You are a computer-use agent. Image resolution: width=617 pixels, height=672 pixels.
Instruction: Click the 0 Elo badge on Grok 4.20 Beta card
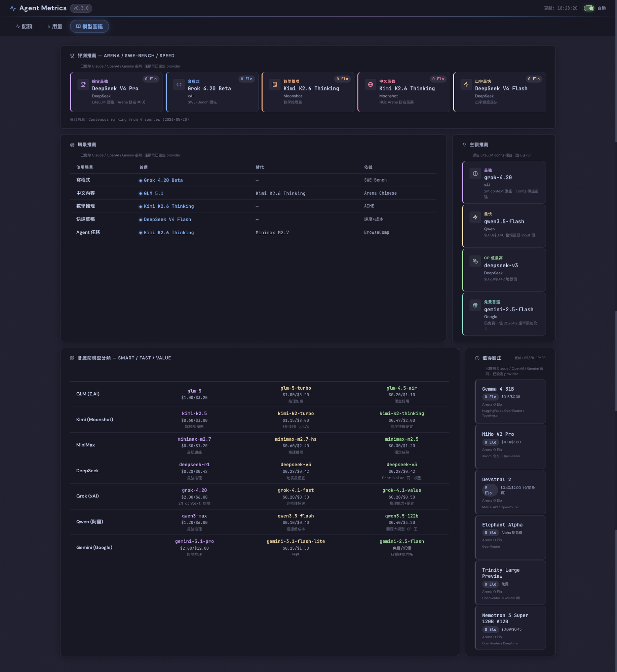point(246,79)
